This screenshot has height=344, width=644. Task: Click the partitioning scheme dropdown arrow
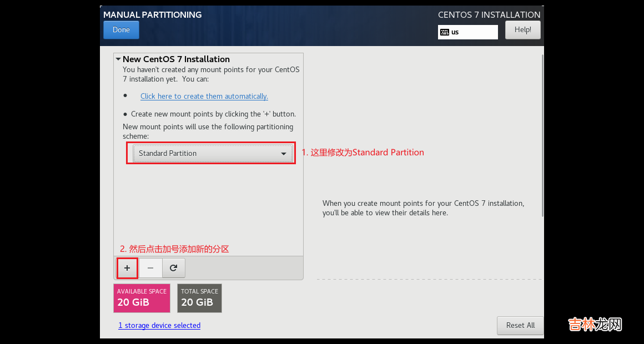pos(284,154)
